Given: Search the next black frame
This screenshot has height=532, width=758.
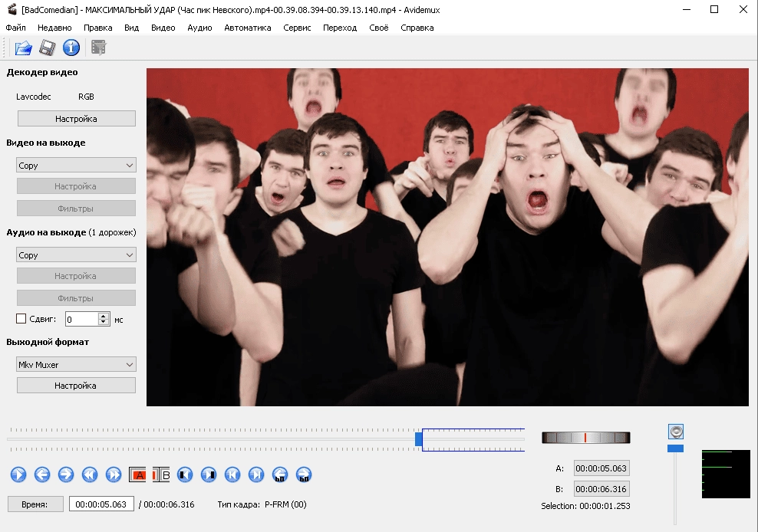Looking at the screenshot, I should pos(209,475).
